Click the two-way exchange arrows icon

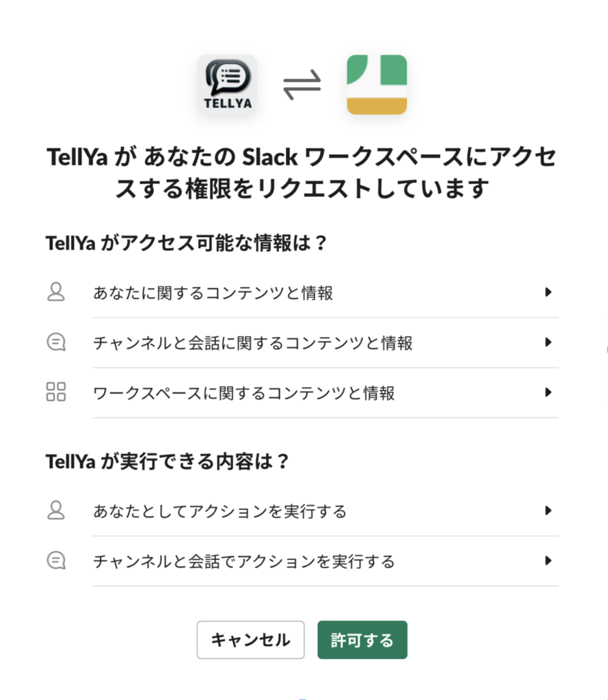pyautogui.click(x=302, y=84)
